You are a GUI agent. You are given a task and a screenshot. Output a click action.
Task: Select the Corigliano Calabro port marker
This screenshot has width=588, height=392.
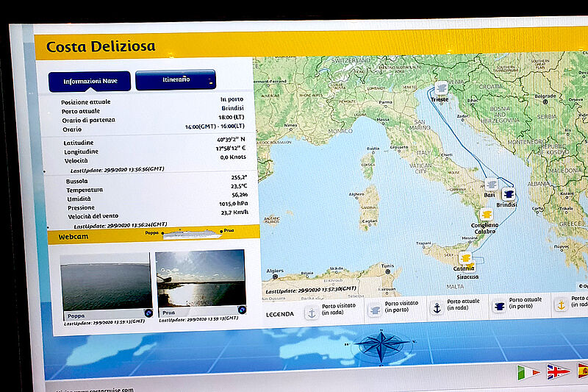coord(487,215)
